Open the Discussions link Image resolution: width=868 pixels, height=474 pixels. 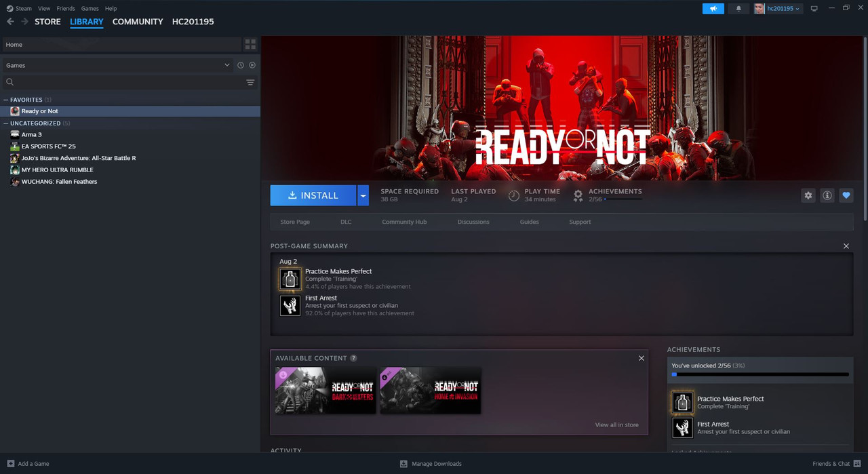tap(473, 222)
